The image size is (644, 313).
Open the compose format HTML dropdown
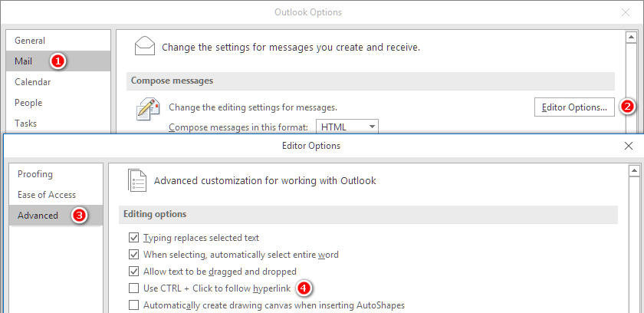[x=347, y=127]
